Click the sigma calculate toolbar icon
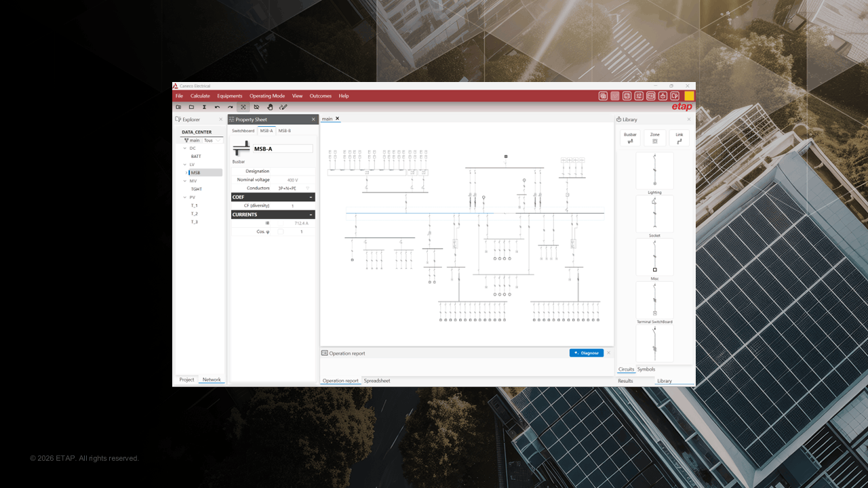The height and width of the screenshot is (488, 868). click(x=204, y=107)
